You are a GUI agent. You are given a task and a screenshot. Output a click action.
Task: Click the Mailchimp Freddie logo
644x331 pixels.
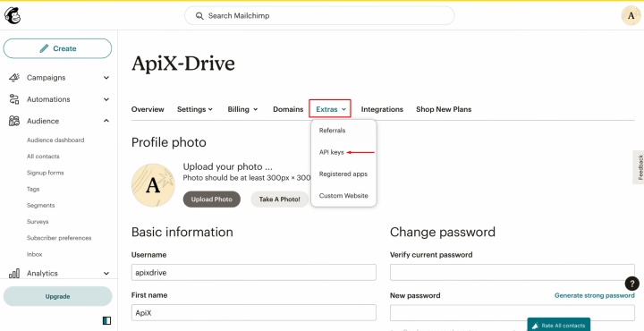click(x=13, y=15)
